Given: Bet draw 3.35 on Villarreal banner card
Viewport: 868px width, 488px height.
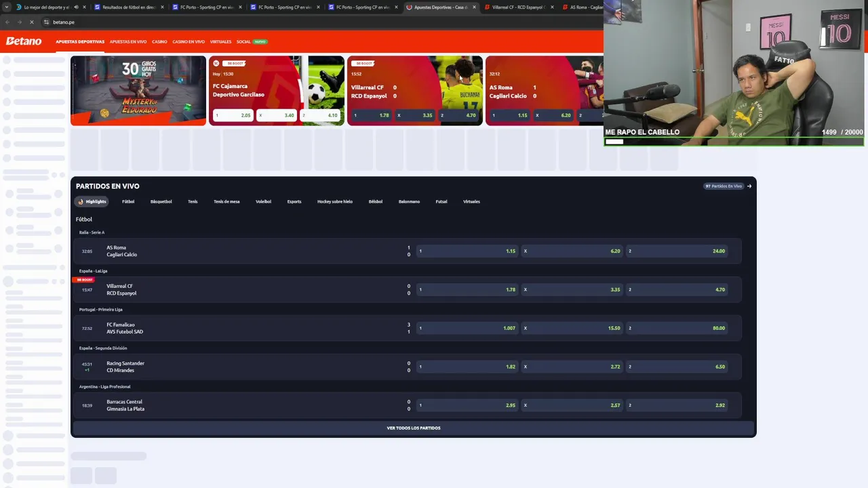Looking at the screenshot, I should pyautogui.click(x=414, y=115).
